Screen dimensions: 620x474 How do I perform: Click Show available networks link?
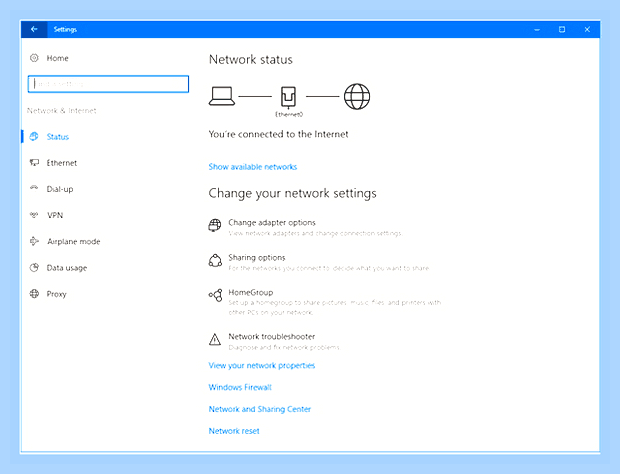click(253, 167)
